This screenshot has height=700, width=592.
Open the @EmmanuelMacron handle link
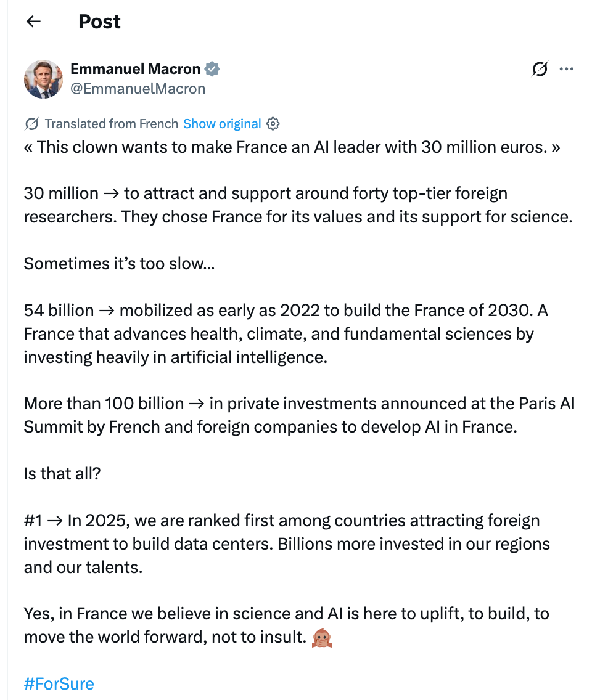pyautogui.click(x=138, y=89)
